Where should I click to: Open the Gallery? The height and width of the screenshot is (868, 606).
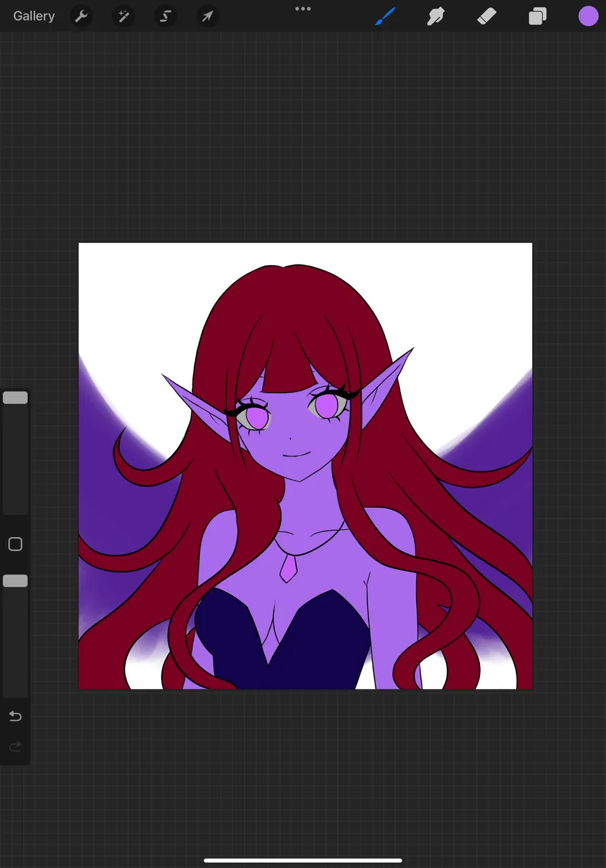point(34,16)
